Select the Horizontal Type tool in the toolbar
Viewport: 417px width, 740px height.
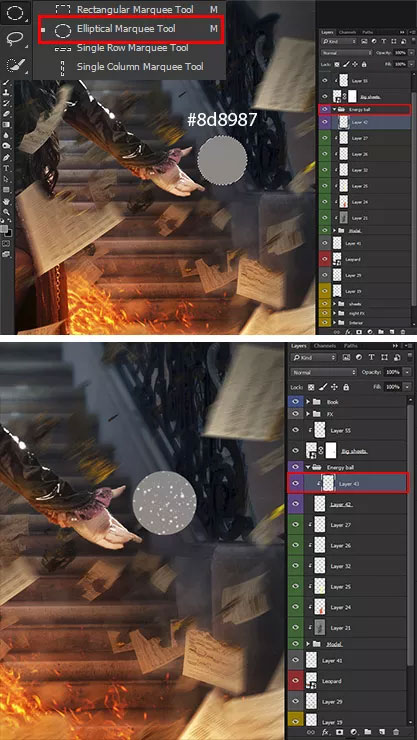point(6,168)
